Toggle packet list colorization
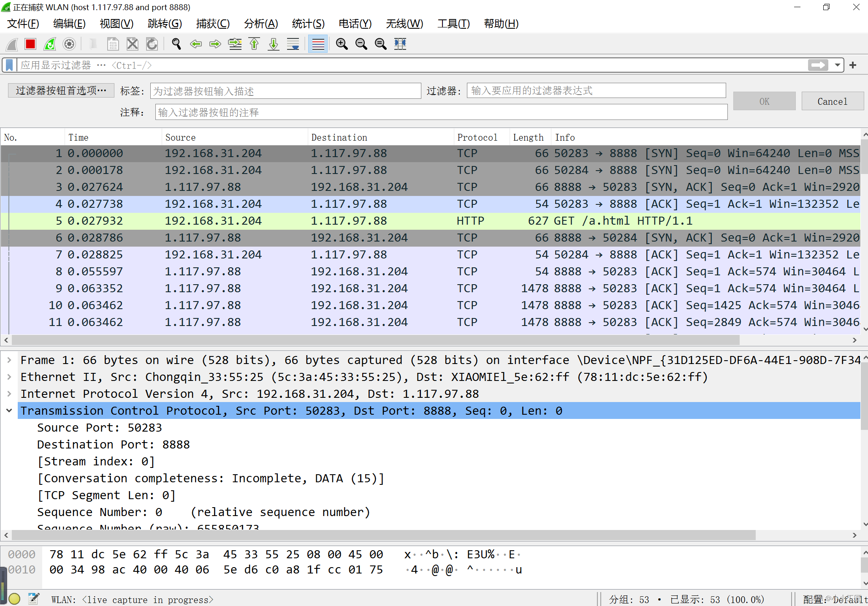Image resolution: width=868 pixels, height=606 pixels. point(318,44)
